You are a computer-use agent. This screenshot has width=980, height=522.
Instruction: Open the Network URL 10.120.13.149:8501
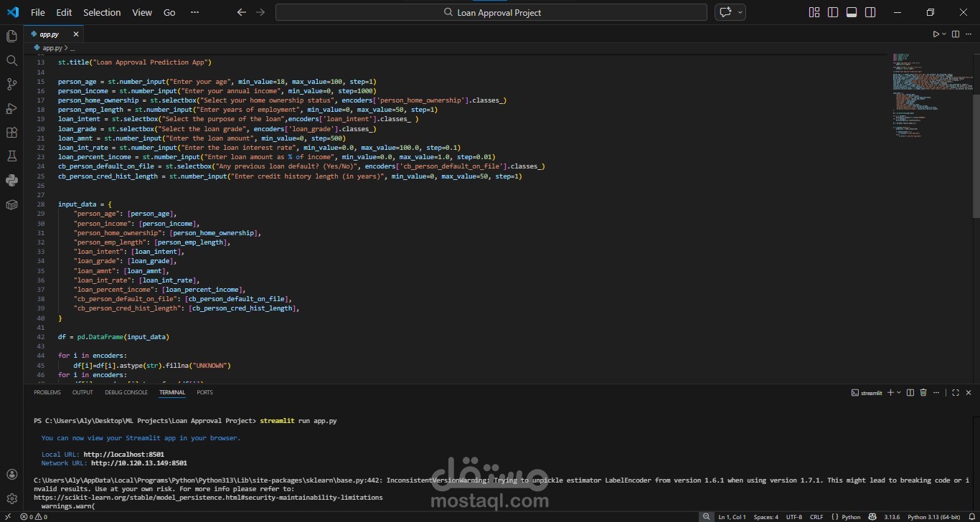pyautogui.click(x=139, y=463)
